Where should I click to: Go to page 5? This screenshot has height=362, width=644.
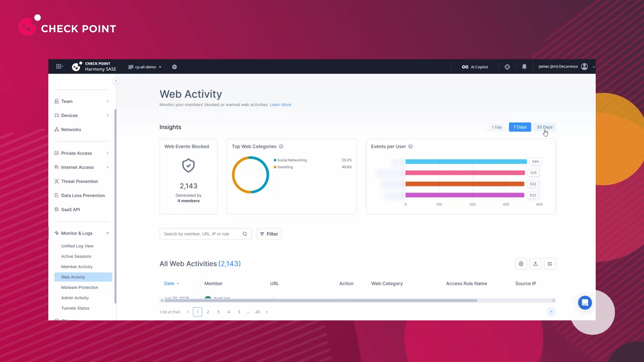239,312
